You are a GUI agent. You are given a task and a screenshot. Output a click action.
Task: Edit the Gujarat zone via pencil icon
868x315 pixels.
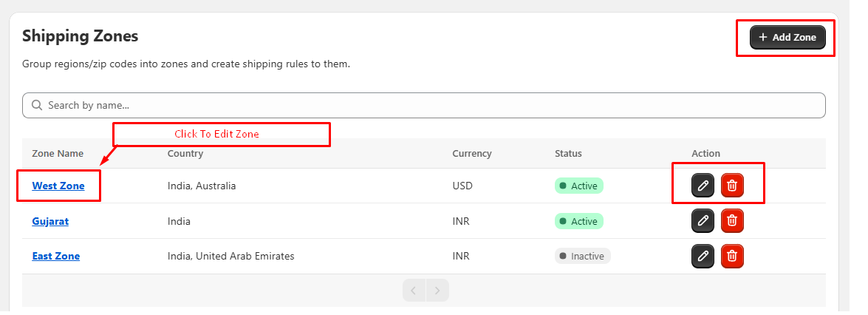[x=703, y=220]
